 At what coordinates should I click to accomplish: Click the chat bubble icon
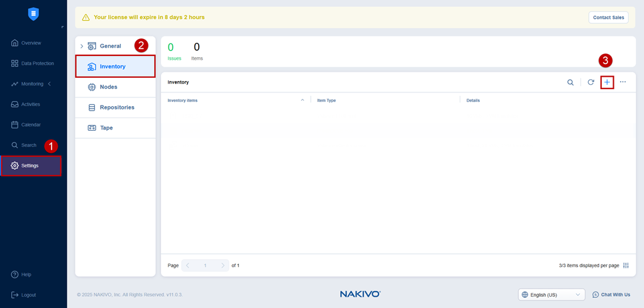(x=596, y=294)
